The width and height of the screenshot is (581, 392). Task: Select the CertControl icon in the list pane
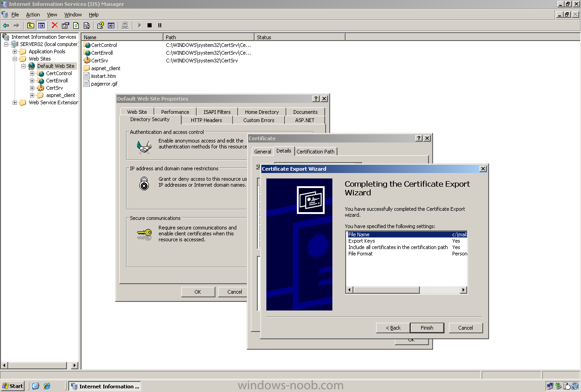pos(87,45)
